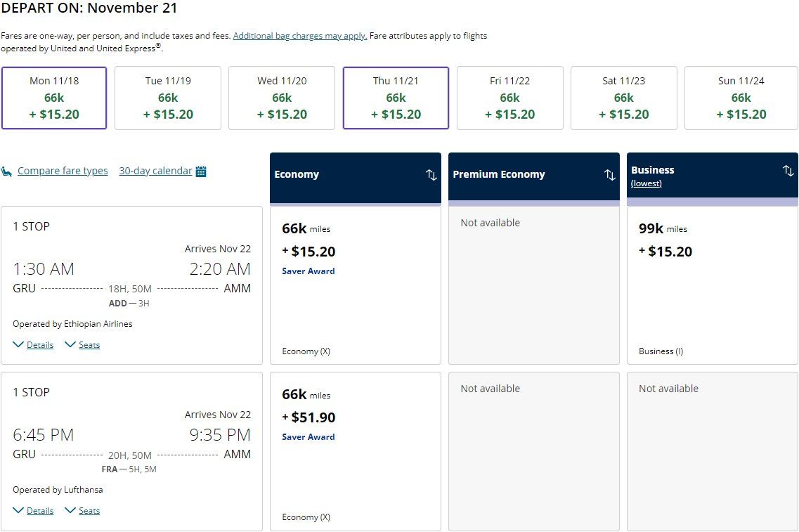Click the (lowest) link under Business
This screenshot has height=532, width=799.
(646, 183)
